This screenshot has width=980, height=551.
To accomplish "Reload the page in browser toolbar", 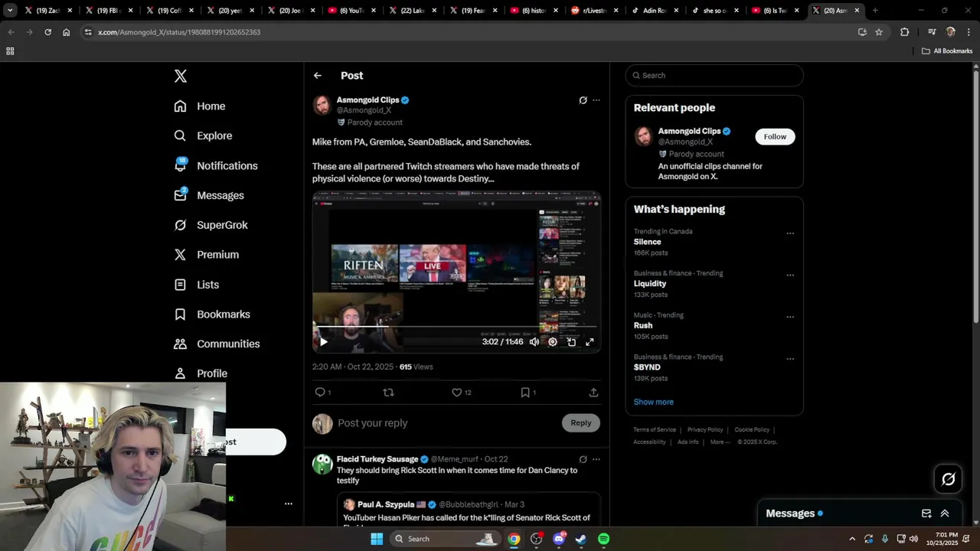I will point(47,32).
